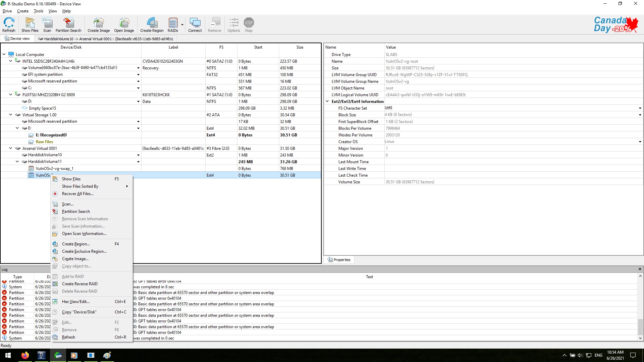
Task: Open the dropdown for EFI system partition
Action: (138, 75)
